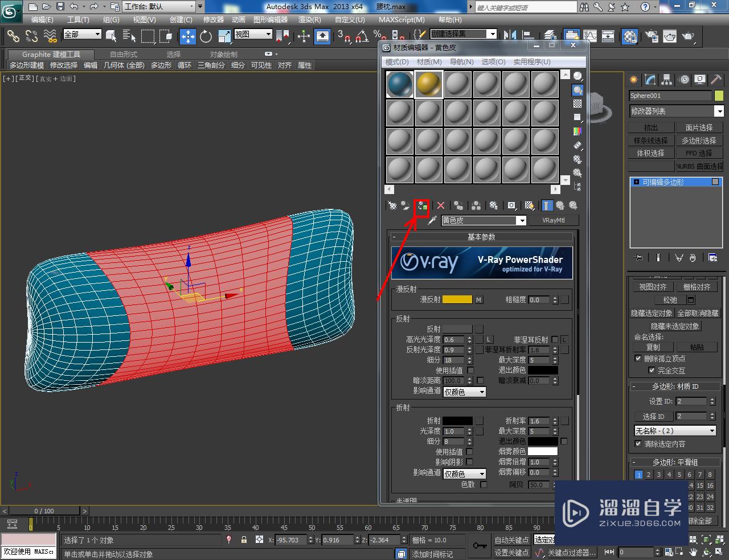Open 实用程序(U) menu in material editor
729x560 pixels.
532,61
